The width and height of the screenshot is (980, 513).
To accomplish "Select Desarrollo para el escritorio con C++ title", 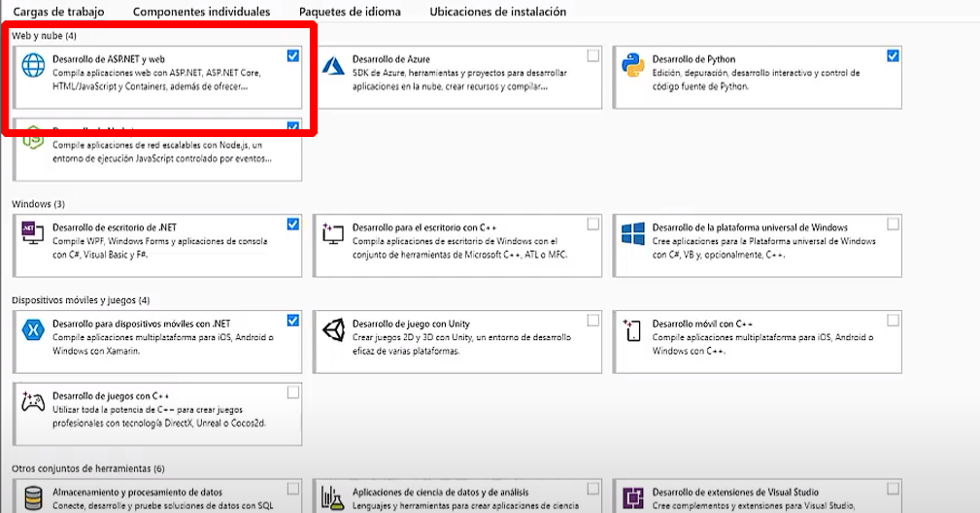I will coord(424,227).
